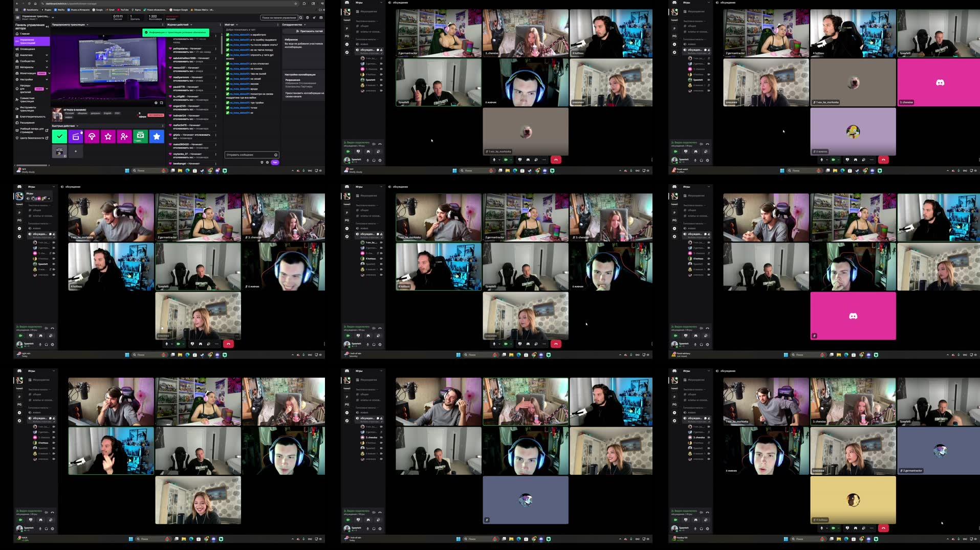Open kebab menu of stream preview panel
This screenshot has height=550, width=980.
tap(163, 25)
